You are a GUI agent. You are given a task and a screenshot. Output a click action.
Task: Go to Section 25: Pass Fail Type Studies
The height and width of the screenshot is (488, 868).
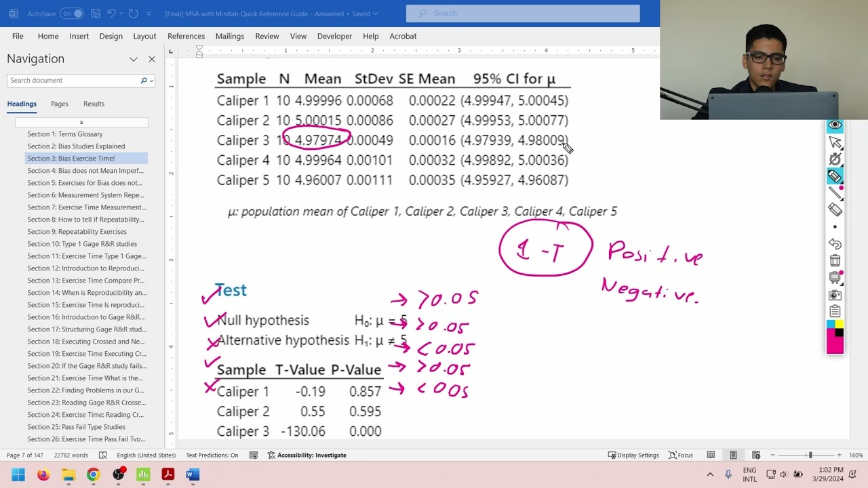click(x=76, y=427)
